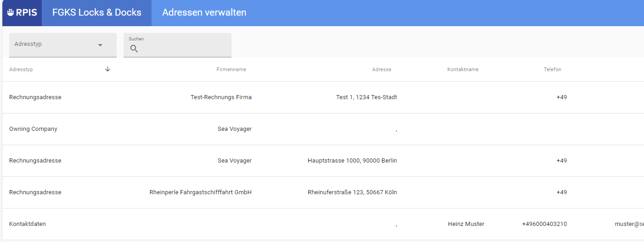Select the Owning Company Sea Voyager row
The width and height of the screenshot is (644, 242).
pyautogui.click(x=33, y=129)
